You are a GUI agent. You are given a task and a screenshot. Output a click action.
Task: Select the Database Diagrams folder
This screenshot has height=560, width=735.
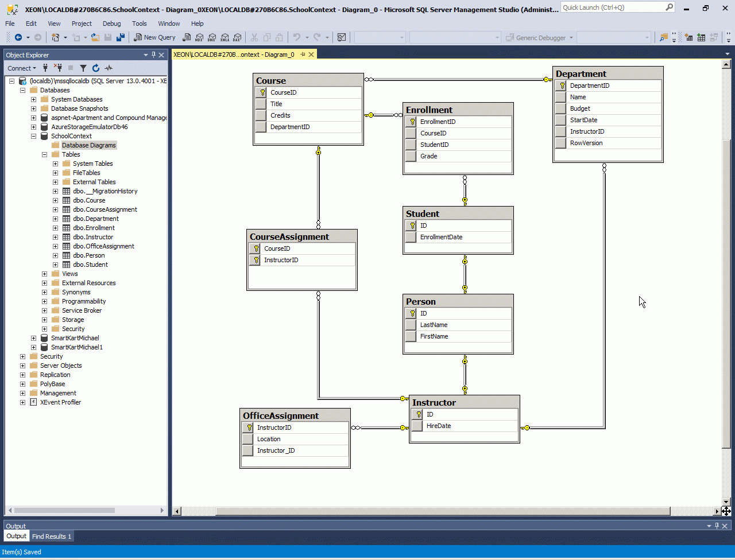(89, 145)
